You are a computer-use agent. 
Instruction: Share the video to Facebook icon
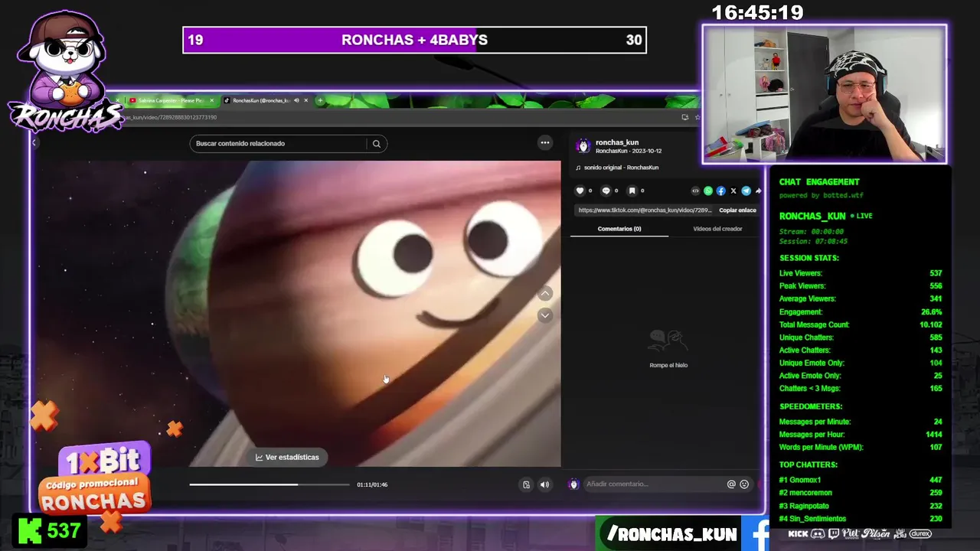tap(720, 191)
